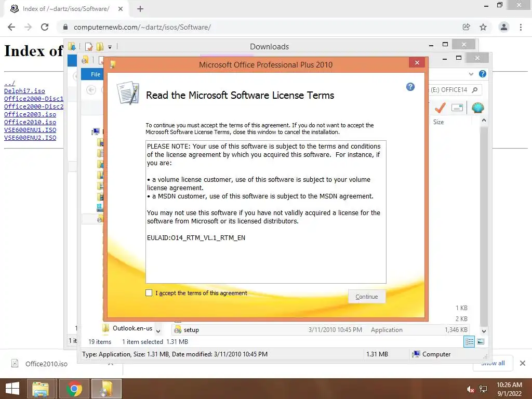Click the navigation pane scroll down chevron
This screenshot has width=532, height=399.
pos(158,331)
